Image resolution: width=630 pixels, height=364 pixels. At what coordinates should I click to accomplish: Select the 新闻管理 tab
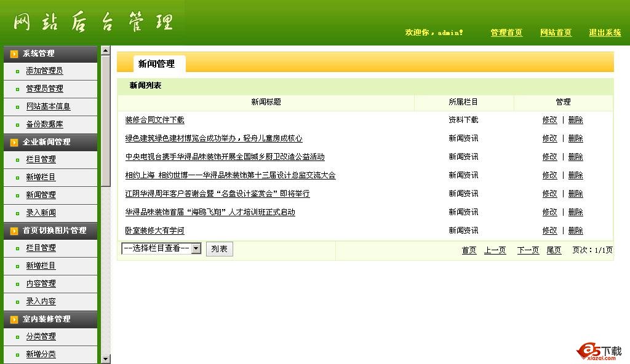(x=159, y=63)
